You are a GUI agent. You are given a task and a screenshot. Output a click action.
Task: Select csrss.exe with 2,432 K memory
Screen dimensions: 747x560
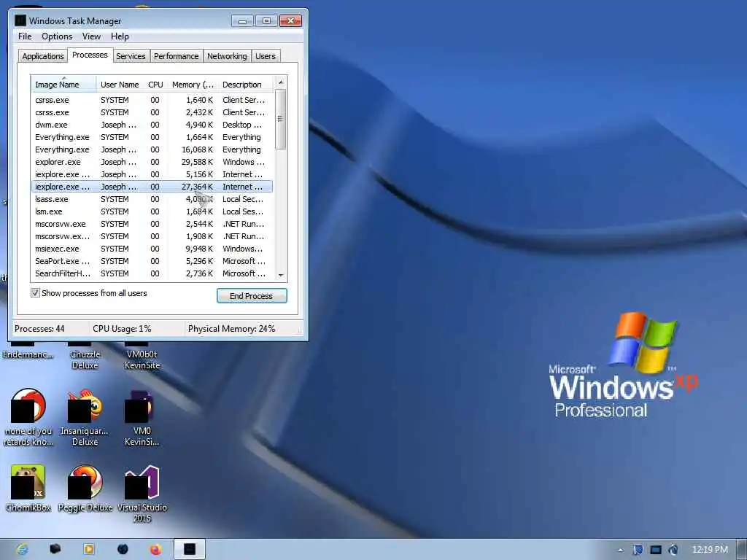coord(152,112)
